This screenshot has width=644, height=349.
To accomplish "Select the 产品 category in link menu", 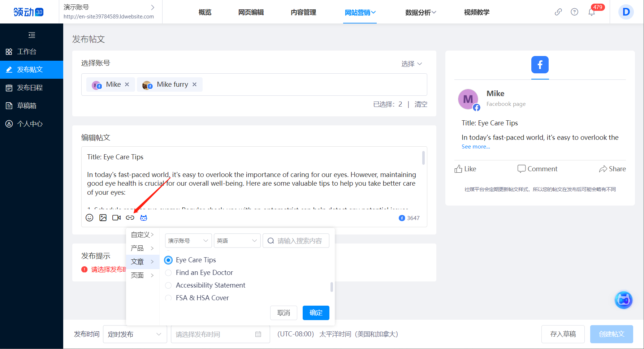I will [x=142, y=248].
